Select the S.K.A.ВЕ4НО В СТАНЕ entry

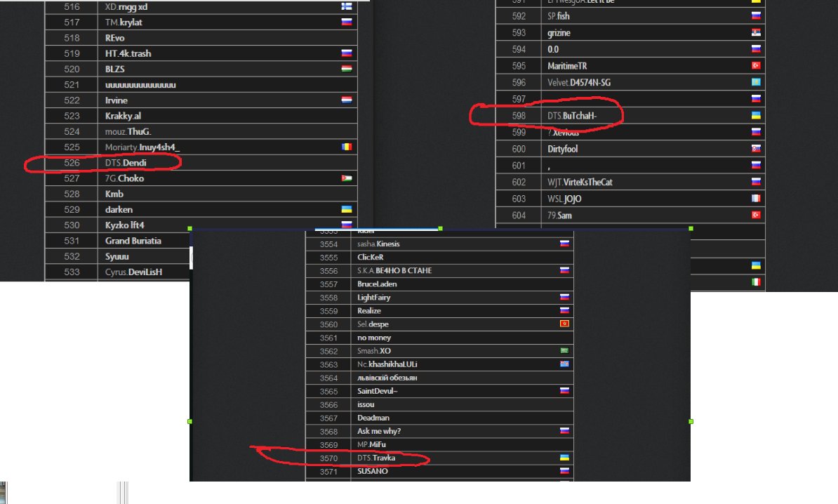click(394, 270)
